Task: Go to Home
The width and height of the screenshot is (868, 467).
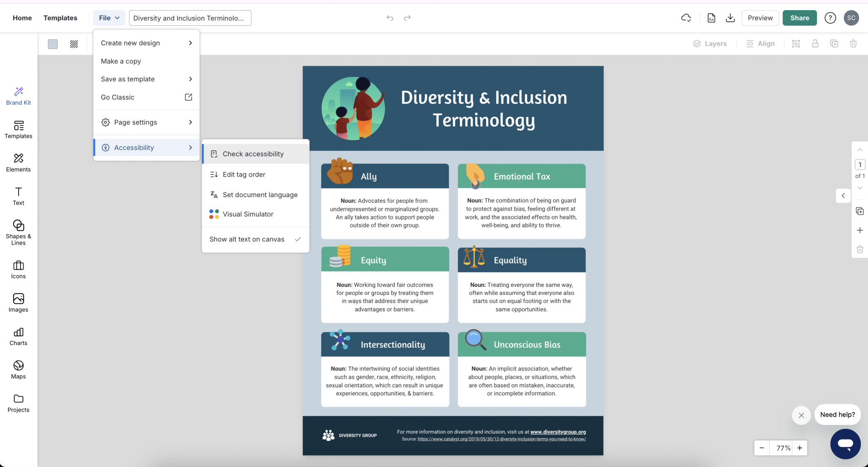Action: click(22, 18)
